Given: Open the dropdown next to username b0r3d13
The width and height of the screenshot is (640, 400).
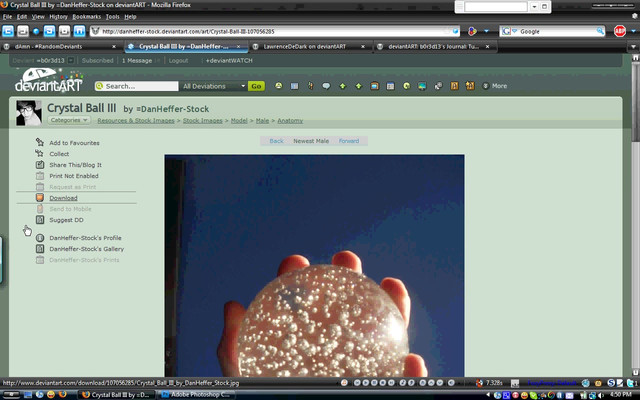Looking at the screenshot, I should point(71,60).
